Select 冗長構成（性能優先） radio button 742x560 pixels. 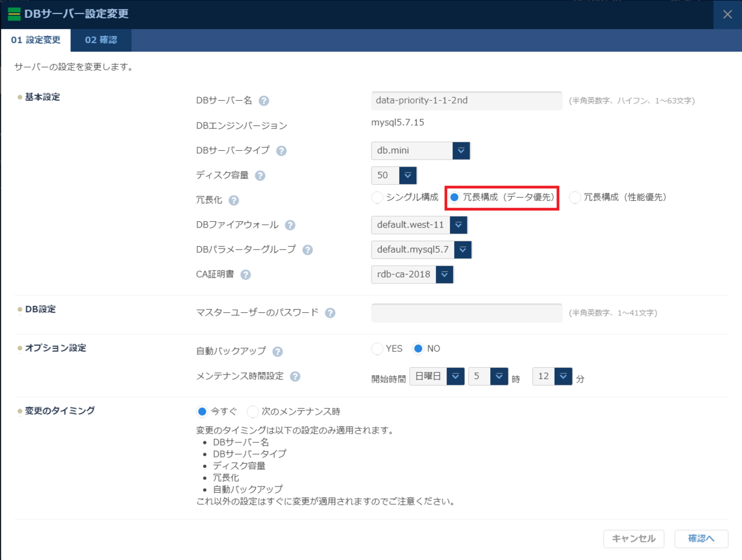pos(575,198)
